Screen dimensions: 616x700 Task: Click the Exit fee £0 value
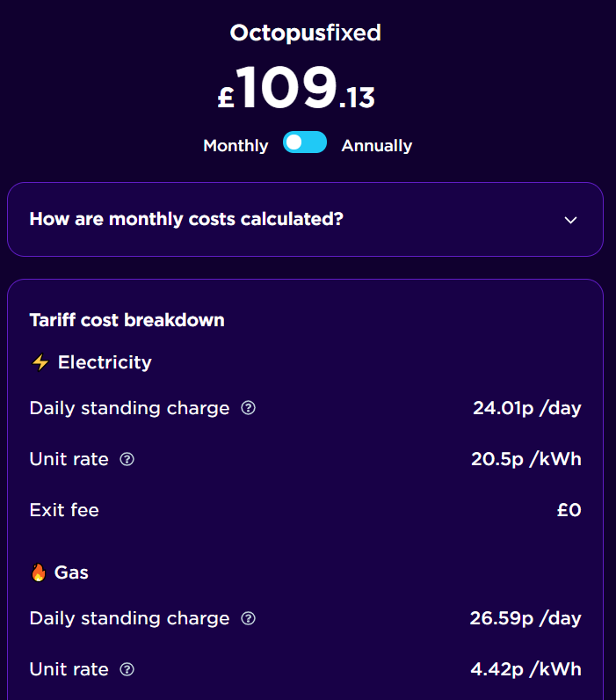pos(569,510)
